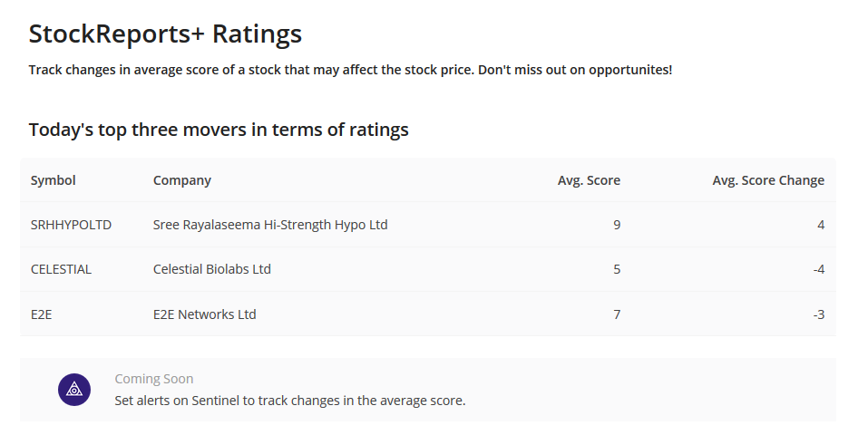The image size is (868, 435).
Task: Click the average score 9 cell
Action: 617,225
